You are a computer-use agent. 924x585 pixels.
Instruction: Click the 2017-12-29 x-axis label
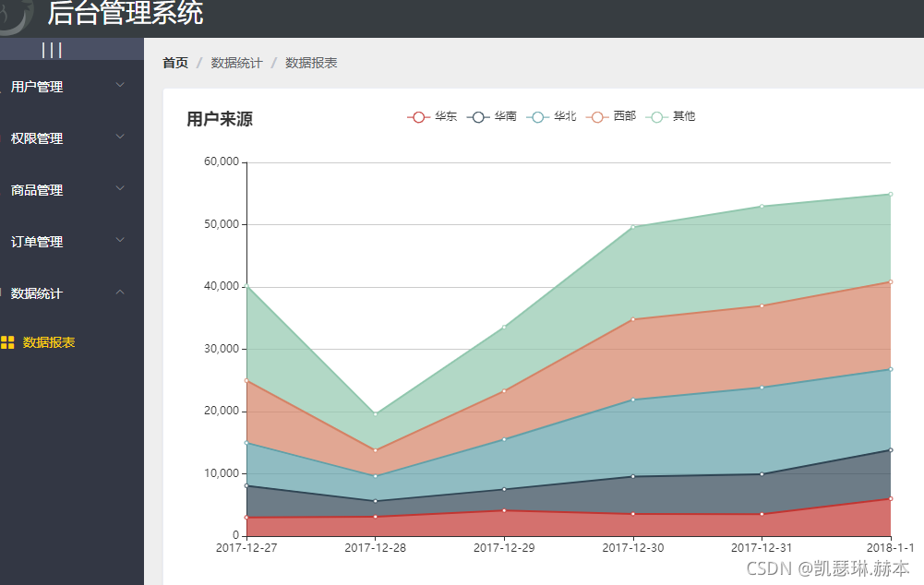[x=504, y=547]
